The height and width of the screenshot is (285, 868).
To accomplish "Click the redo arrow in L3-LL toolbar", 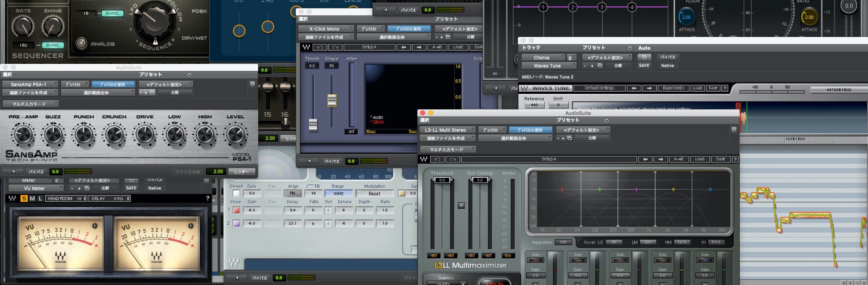I will point(453,159).
